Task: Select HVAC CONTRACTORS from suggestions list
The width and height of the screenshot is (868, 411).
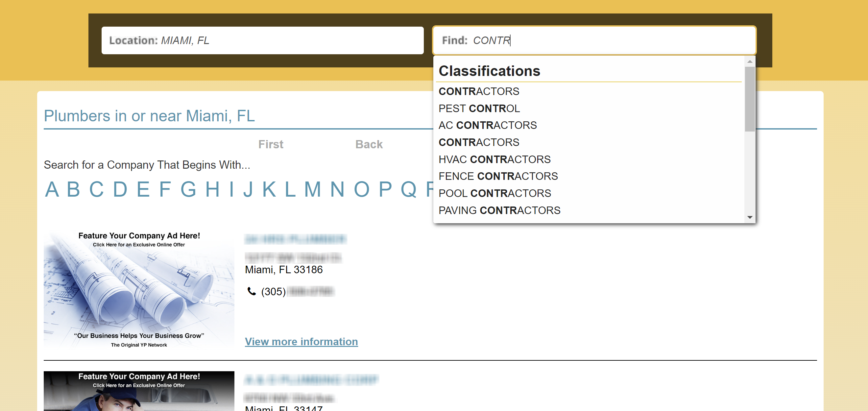Action: (x=494, y=159)
